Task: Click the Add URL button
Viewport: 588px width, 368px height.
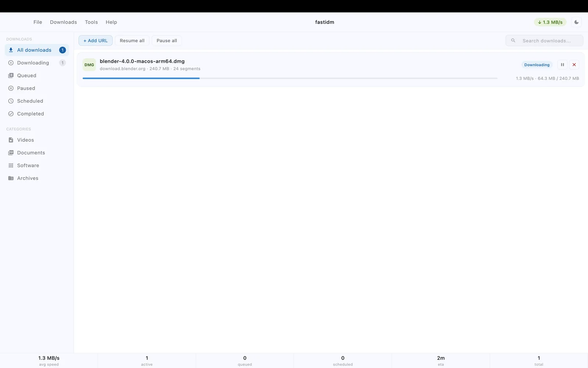Action: click(x=96, y=40)
